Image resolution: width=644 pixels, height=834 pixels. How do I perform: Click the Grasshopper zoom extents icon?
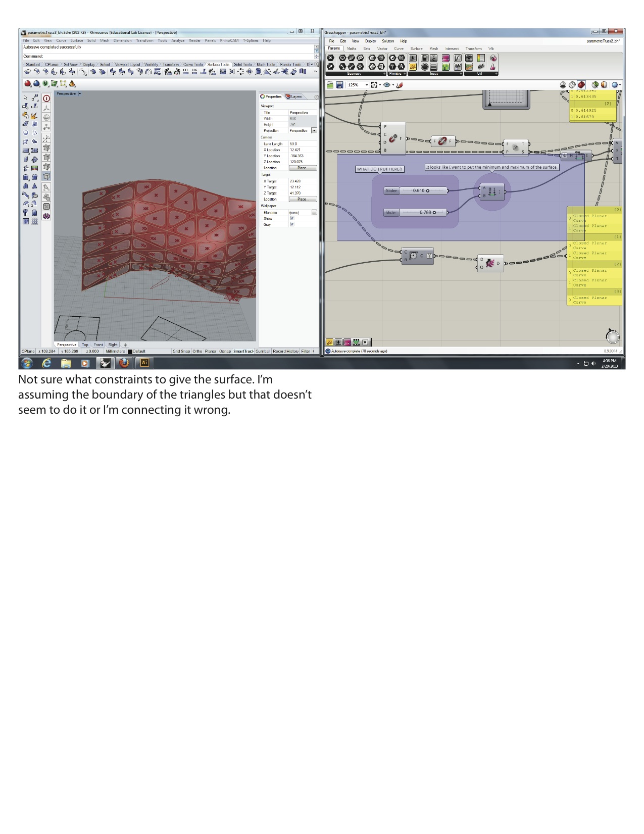[374, 85]
